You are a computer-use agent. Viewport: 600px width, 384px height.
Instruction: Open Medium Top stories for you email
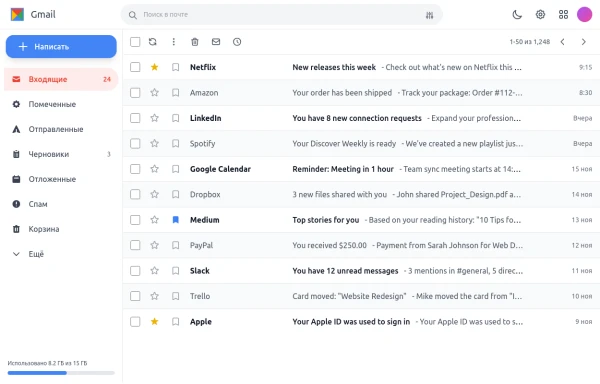361,220
